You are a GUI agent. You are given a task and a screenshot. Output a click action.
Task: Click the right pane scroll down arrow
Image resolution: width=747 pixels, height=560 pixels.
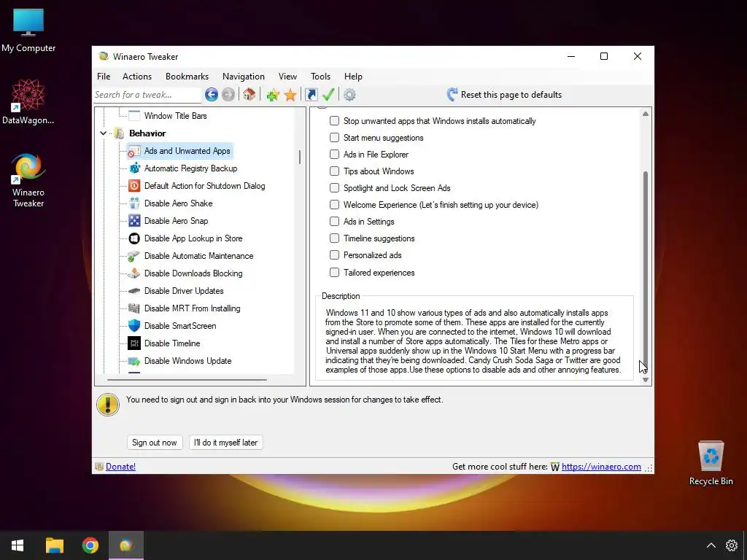tap(646, 379)
